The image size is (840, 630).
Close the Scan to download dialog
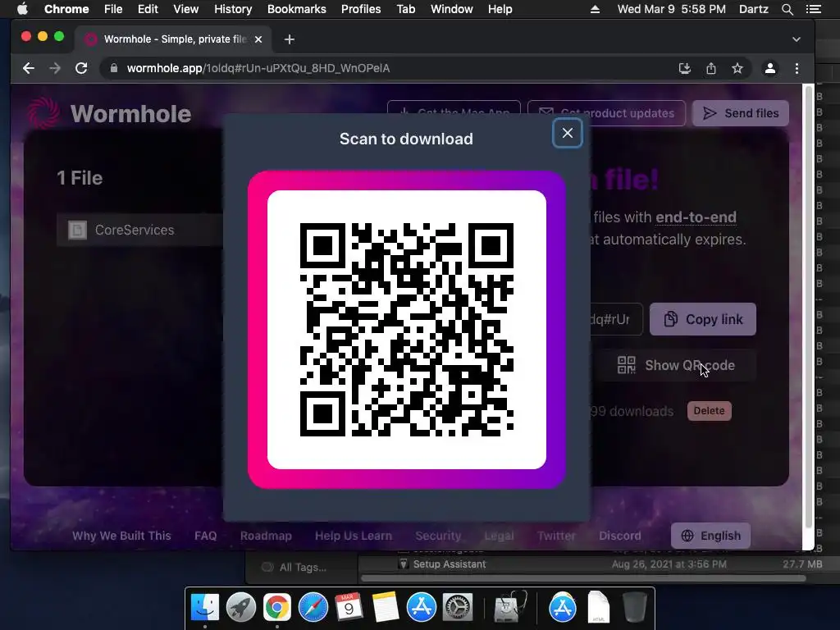click(568, 134)
